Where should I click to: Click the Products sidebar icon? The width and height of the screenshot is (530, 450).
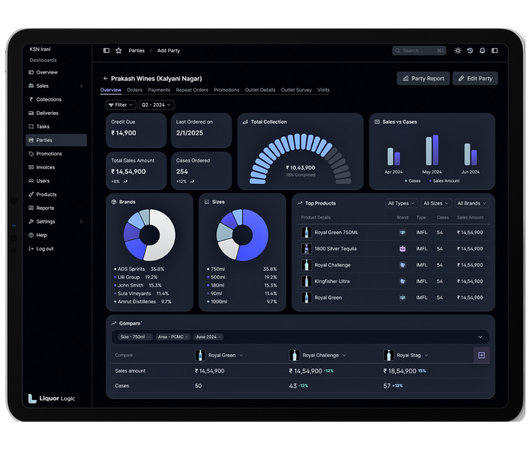(x=31, y=194)
